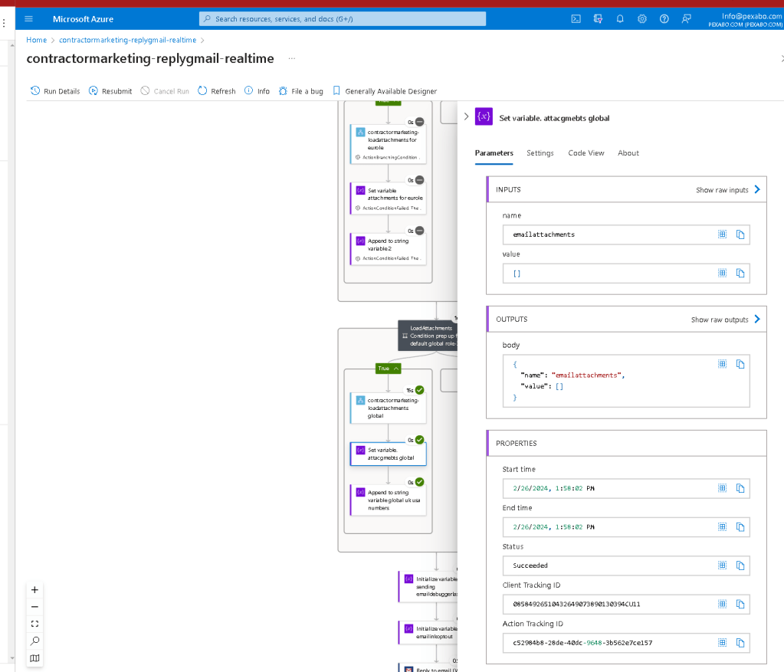Toggle the canvas minimap

pyautogui.click(x=34, y=658)
